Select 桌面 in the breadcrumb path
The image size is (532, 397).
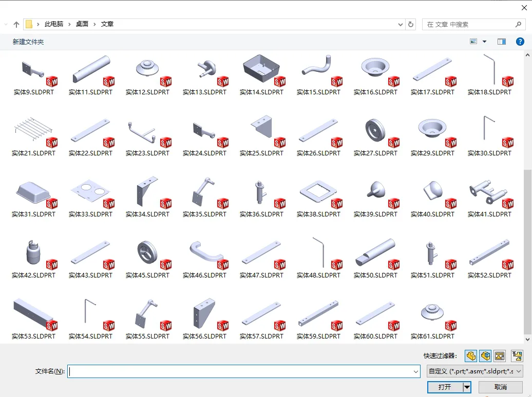(82, 24)
